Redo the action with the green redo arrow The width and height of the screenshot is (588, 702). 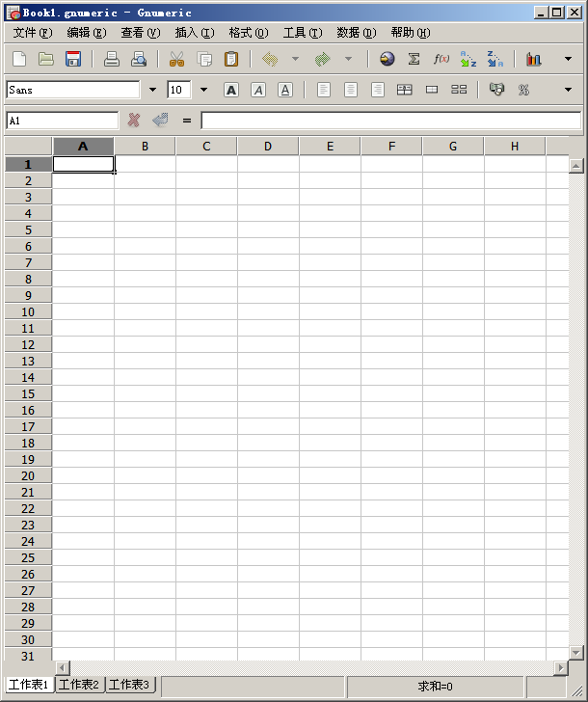tap(322, 59)
